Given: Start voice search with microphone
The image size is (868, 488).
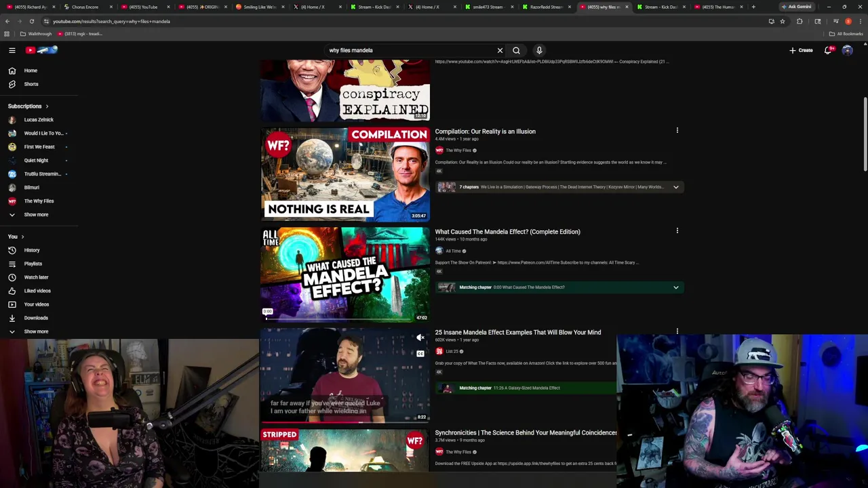Looking at the screenshot, I should point(539,50).
